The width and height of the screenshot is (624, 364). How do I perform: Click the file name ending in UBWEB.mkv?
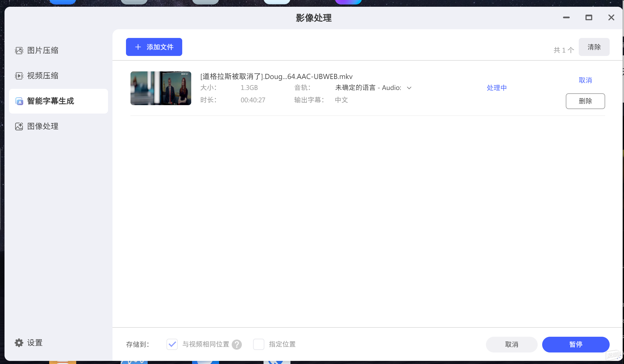276,76
